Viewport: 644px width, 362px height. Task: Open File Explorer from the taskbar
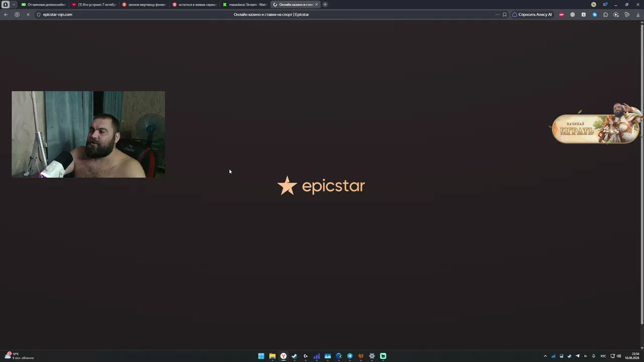pyautogui.click(x=272, y=356)
